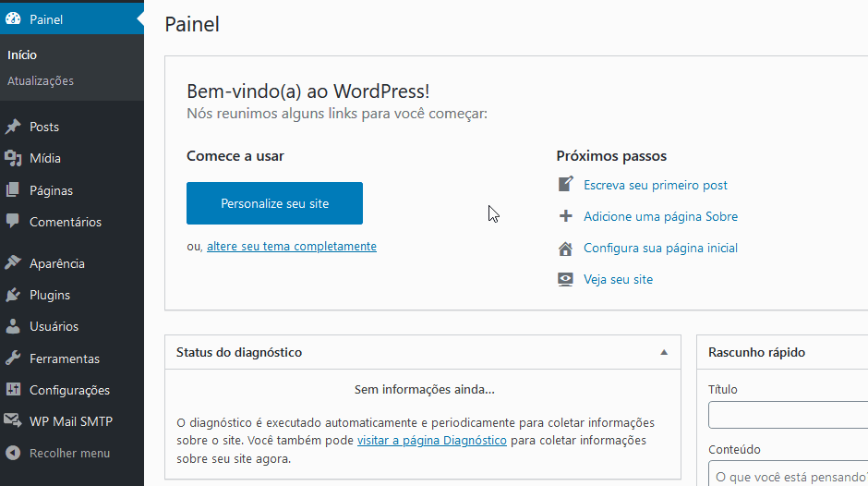Image resolution: width=868 pixels, height=486 pixels.
Task: Follow the Escreva seu primeiro post link
Action: [x=656, y=185]
